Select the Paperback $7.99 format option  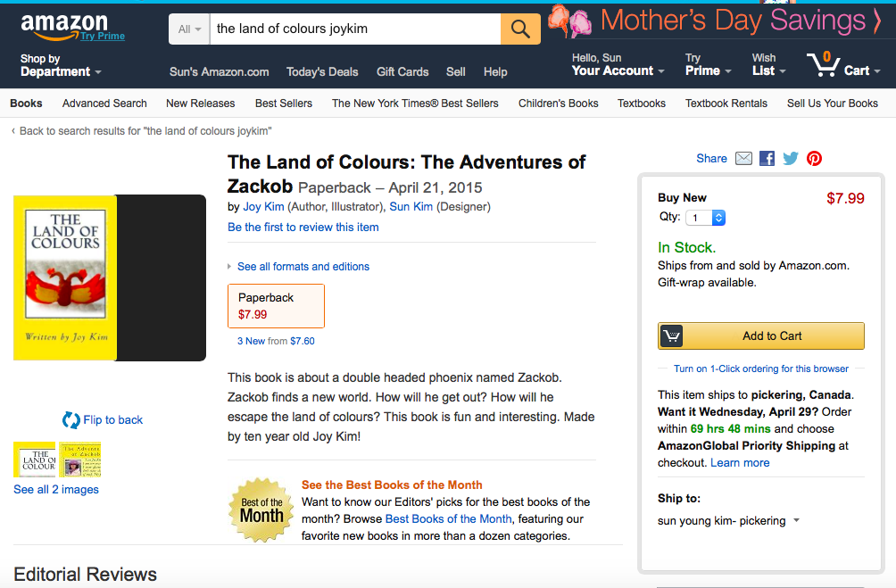pyautogui.click(x=276, y=306)
